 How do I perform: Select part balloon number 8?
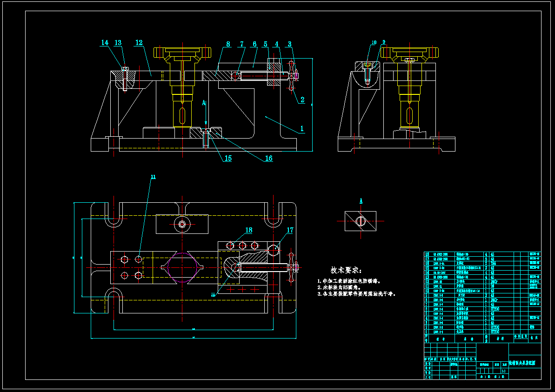pyautogui.click(x=228, y=44)
